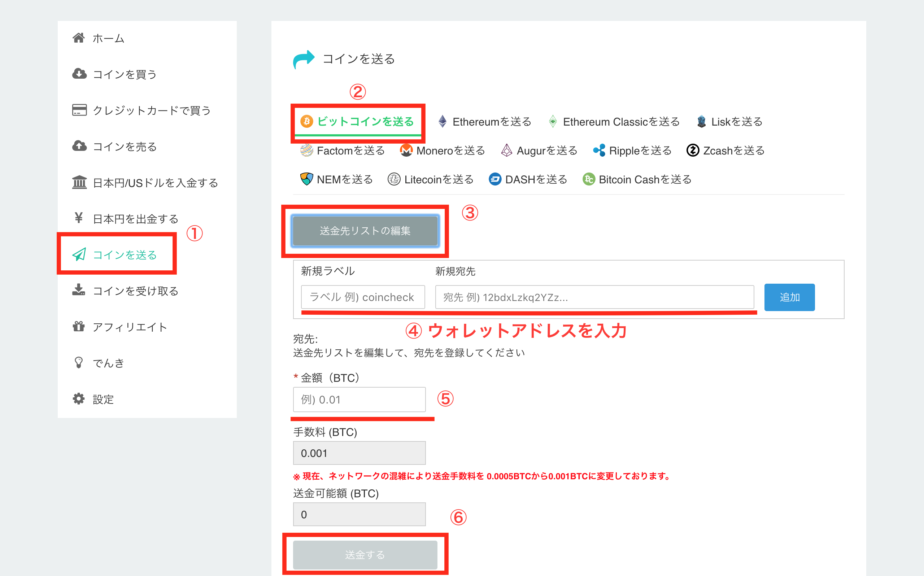Click the credit card icon in the sidebar
This screenshot has height=576, width=924.
coord(79,110)
